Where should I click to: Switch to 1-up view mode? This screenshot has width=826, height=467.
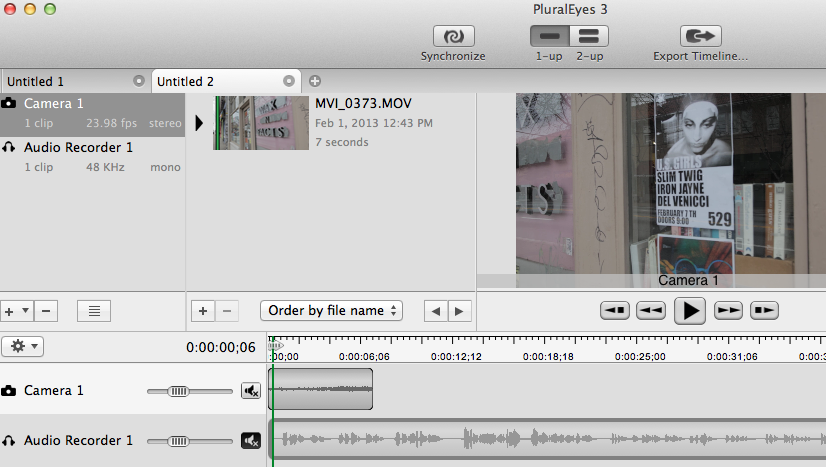(x=549, y=36)
